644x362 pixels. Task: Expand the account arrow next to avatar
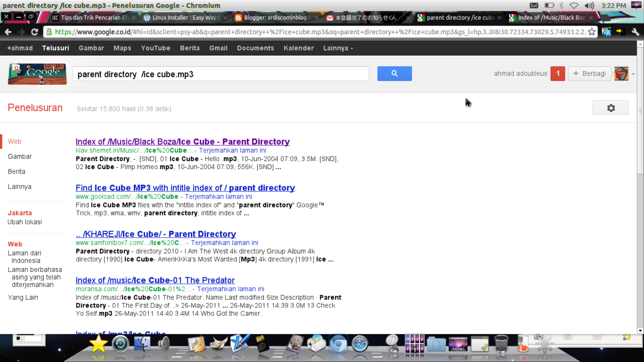[x=633, y=74]
